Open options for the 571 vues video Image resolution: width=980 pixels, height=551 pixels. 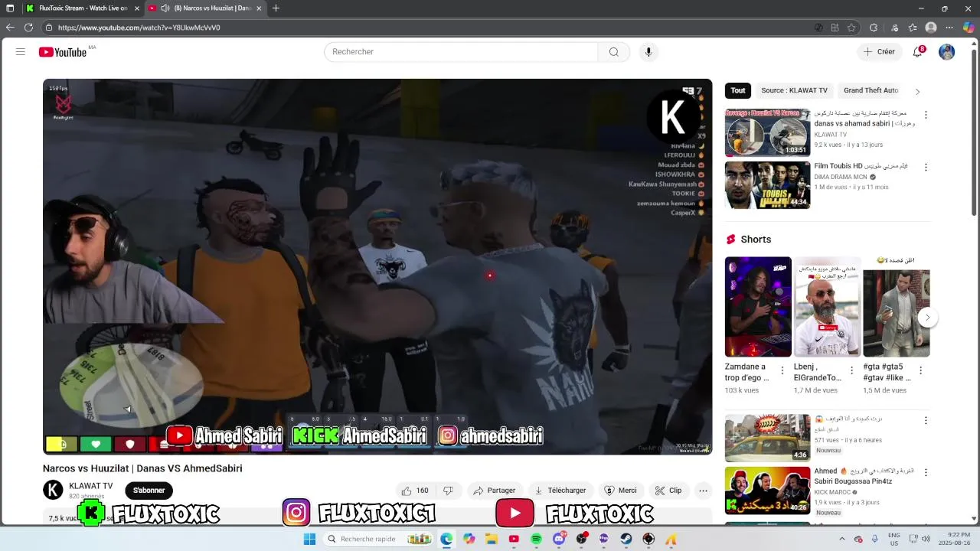[x=926, y=421]
